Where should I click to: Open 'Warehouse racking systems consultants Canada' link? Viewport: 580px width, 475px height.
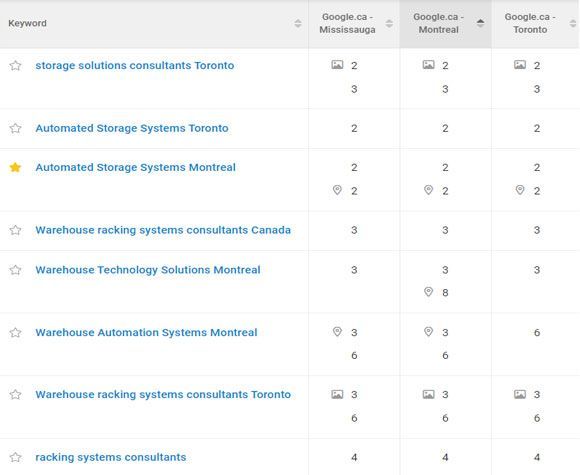click(163, 230)
